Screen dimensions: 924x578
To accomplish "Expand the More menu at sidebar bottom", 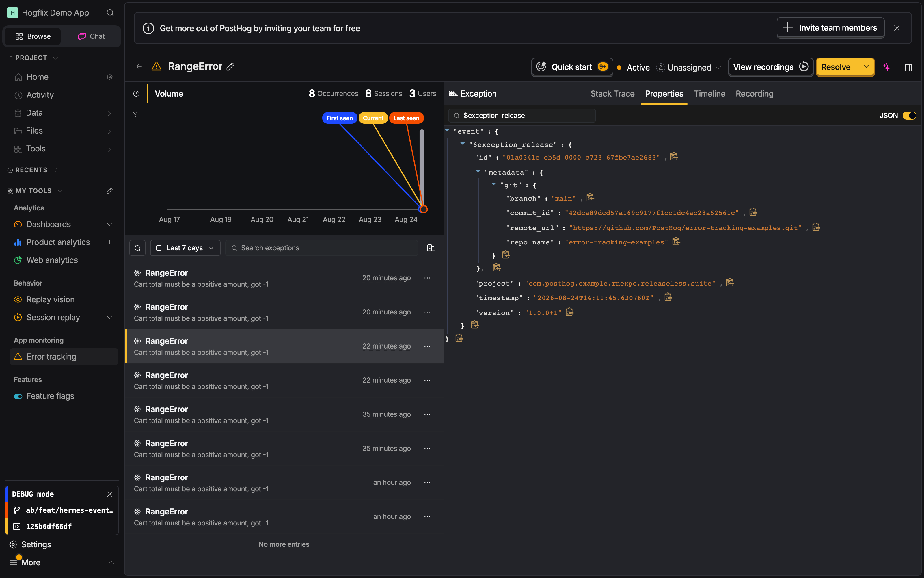I will coord(62,562).
